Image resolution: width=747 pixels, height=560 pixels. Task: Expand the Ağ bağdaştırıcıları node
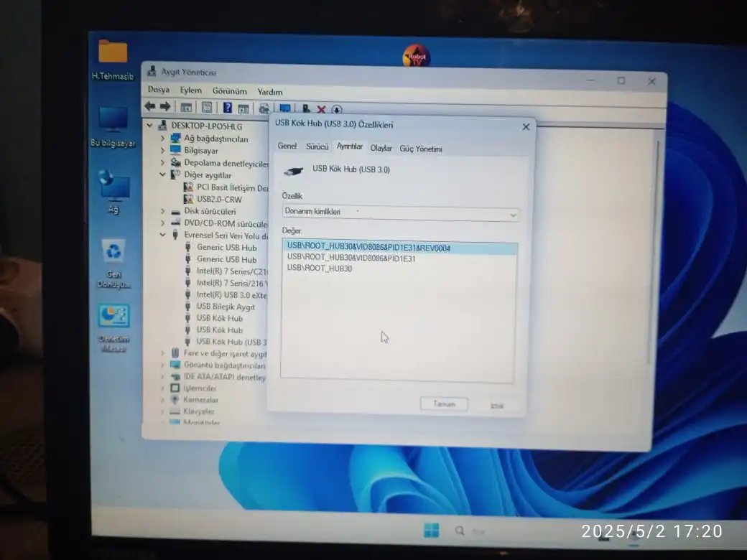(x=162, y=138)
